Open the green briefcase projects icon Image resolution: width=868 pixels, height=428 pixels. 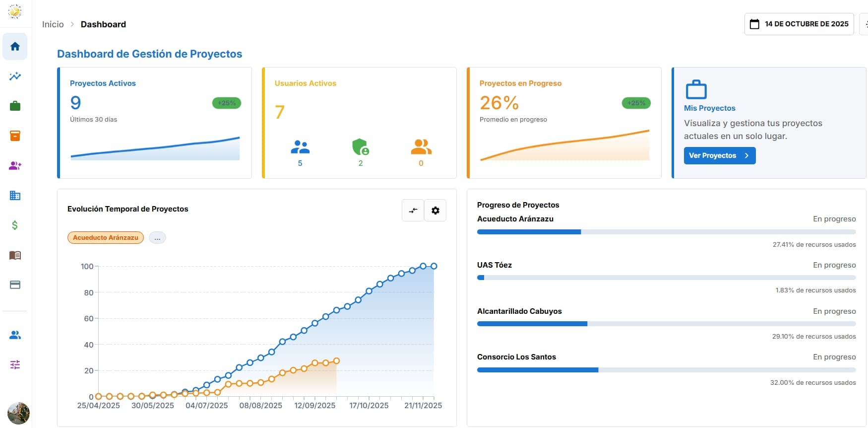point(15,106)
